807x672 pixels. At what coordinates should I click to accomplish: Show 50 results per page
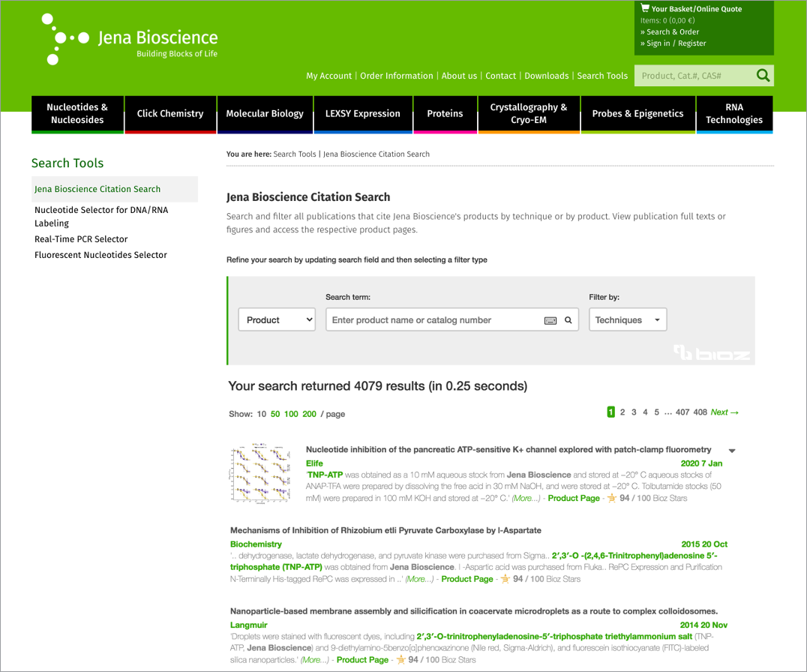[275, 414]
